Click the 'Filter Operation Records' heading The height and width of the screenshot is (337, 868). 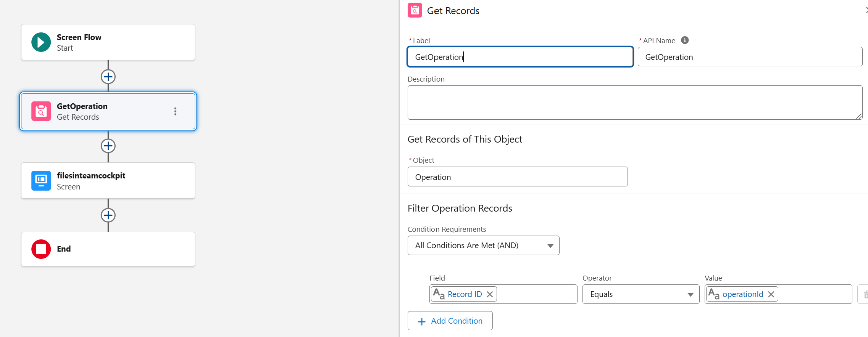(460, 208)
